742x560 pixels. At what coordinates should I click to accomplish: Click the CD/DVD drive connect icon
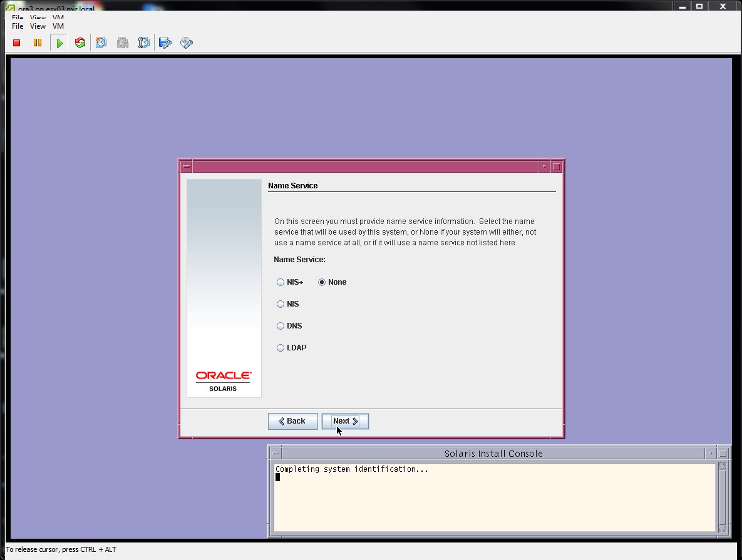[x=186, y=43]
